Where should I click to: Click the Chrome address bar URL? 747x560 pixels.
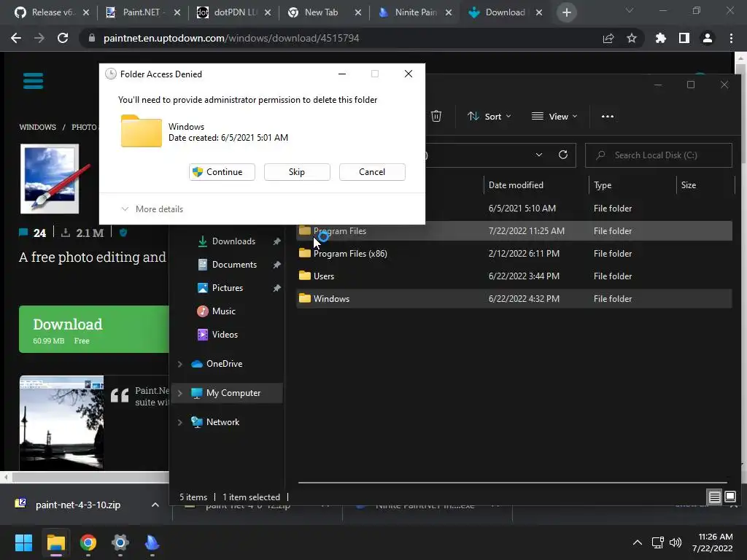pyautogui.click(x=231, y=38)
